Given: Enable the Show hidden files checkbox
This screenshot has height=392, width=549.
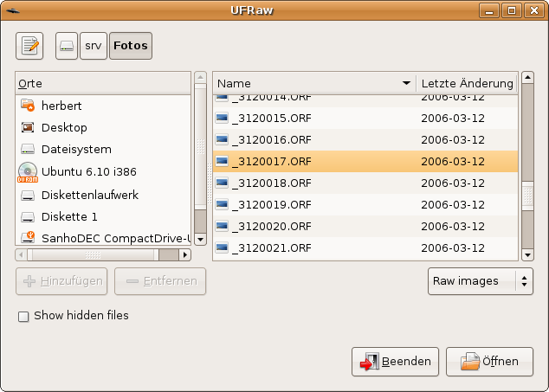Looking at the screenshot, I should click(x=23, y=317).
